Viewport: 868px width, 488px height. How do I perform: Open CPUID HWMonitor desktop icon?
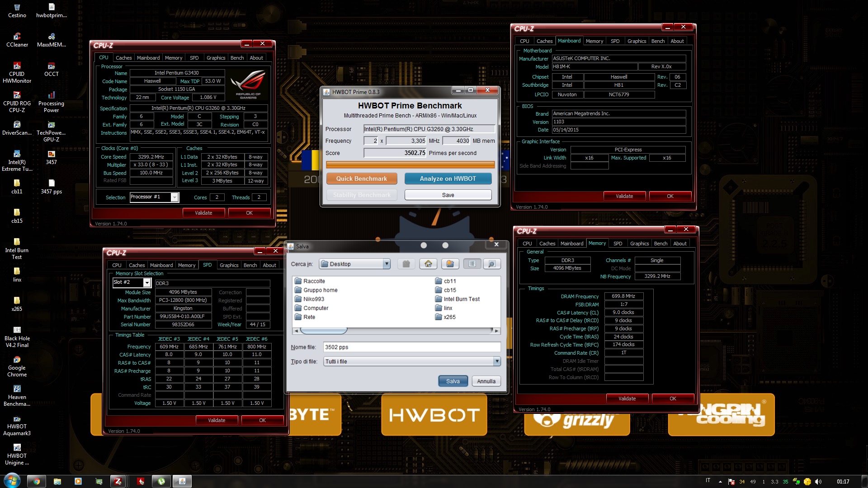click(17, 73)
